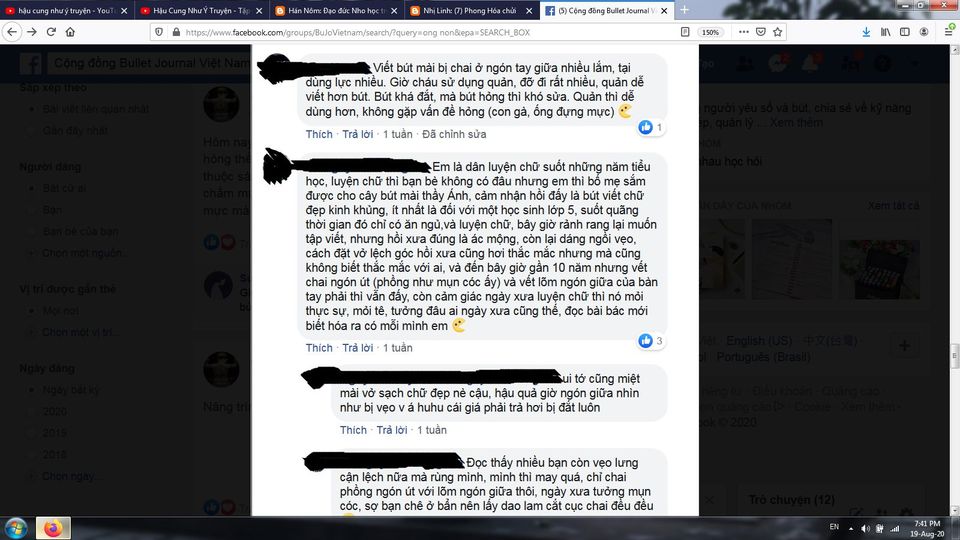Open a new browser tab
The image size is (960, 540).
click(x=684, y=10)
